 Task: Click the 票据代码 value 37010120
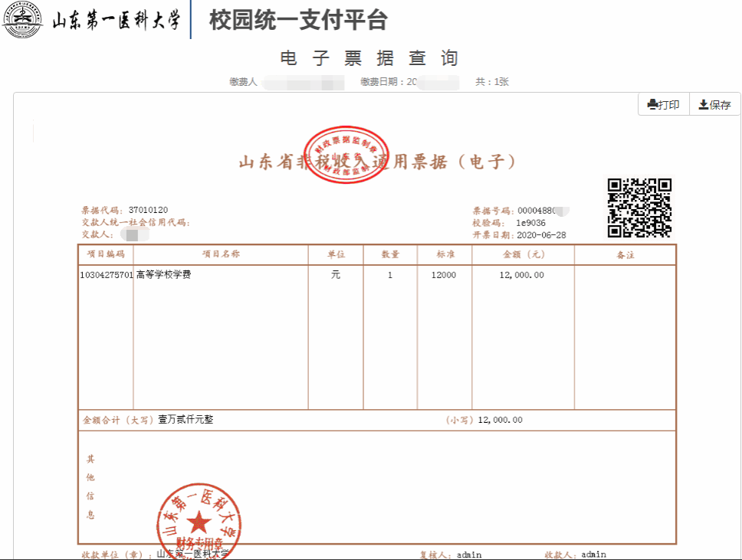click(148, 210)
